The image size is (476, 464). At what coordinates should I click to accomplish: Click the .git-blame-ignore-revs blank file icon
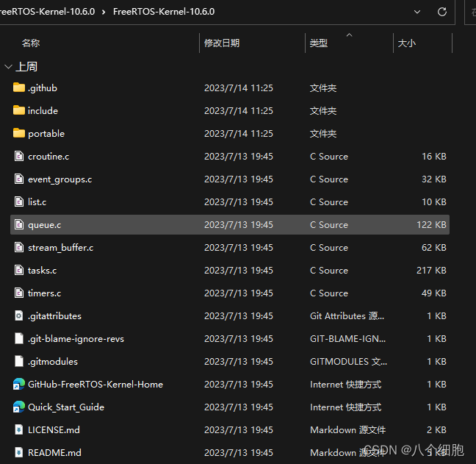19,338
